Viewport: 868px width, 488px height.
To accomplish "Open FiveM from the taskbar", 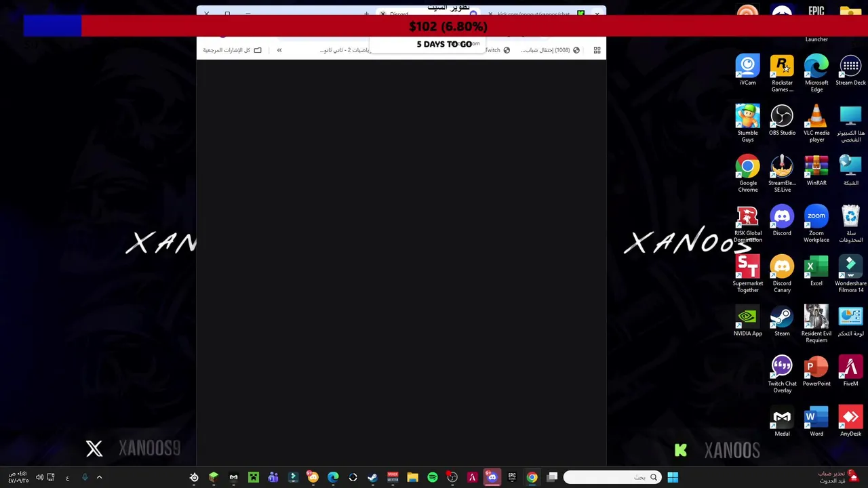I will point(472,477).
